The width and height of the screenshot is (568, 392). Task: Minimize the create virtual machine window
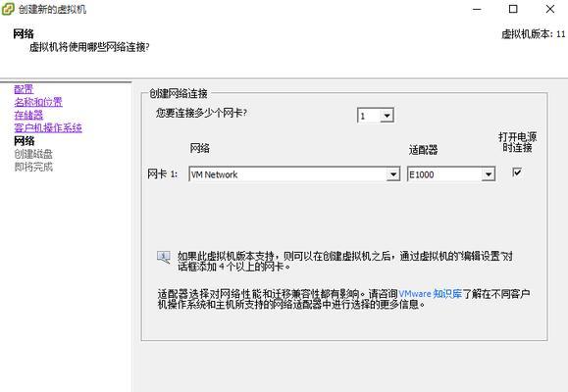point(477,9)
